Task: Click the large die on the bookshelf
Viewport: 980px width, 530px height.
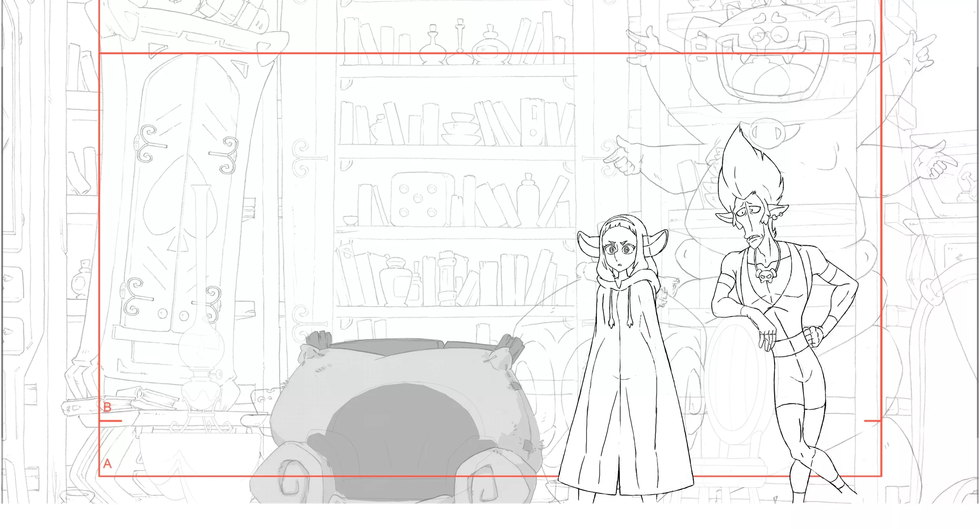Action: (x=418, y=199)
